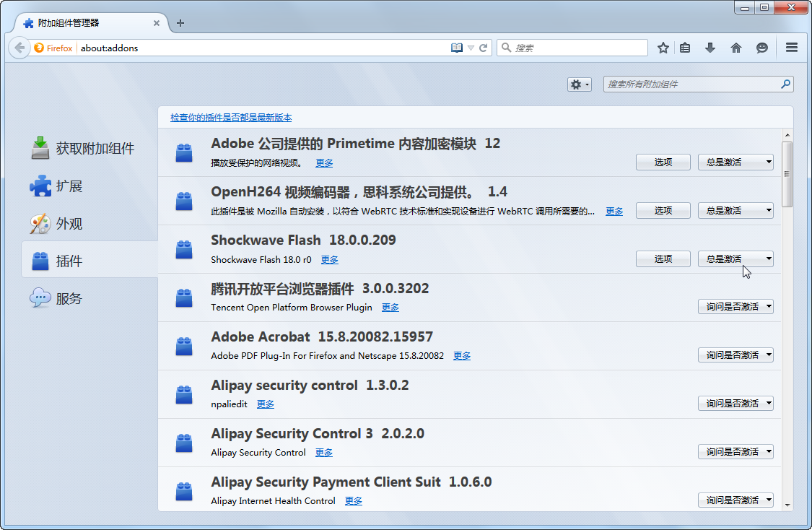The image size is (812, 530).
Task: Click the 腾讯开放平台浏览器插件 icon
Action: (x=184, y=298)
